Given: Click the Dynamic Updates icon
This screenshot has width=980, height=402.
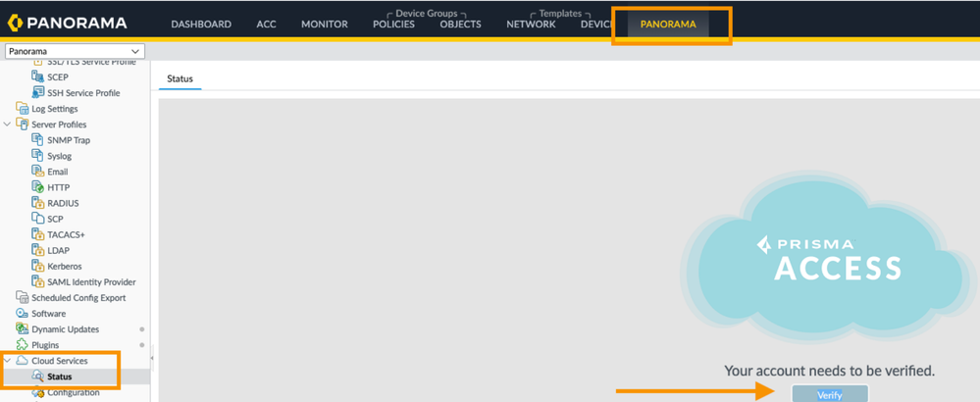Looking at the screenshot, I should [22, 328].
